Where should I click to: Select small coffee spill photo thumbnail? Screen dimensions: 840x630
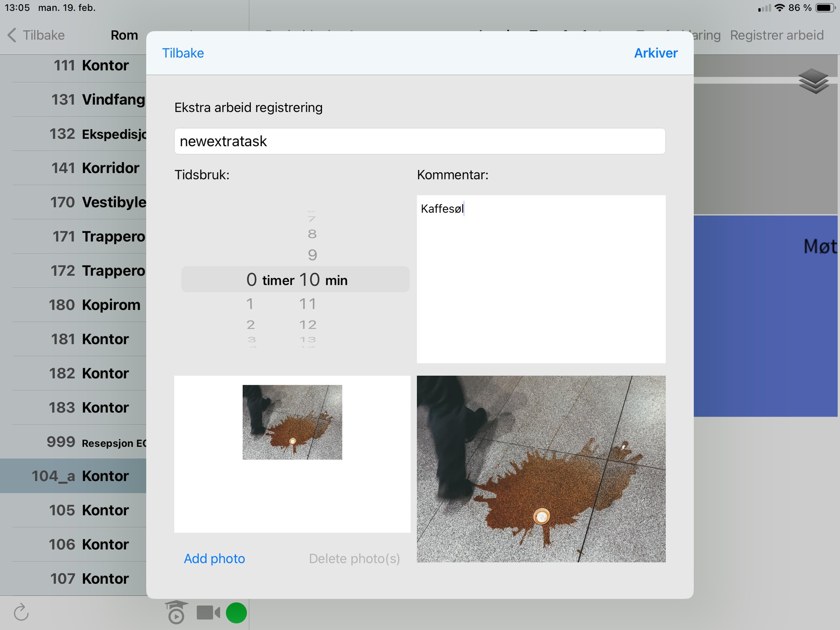click(x=292, y=422)
